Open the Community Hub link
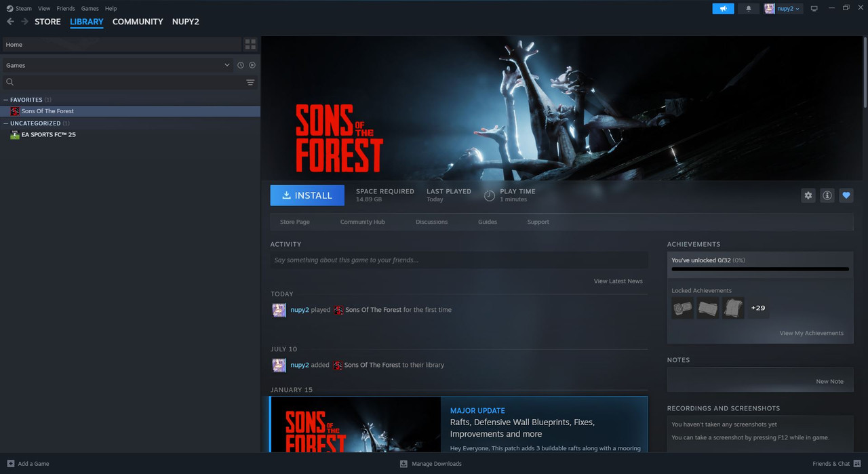 point(362,222)
